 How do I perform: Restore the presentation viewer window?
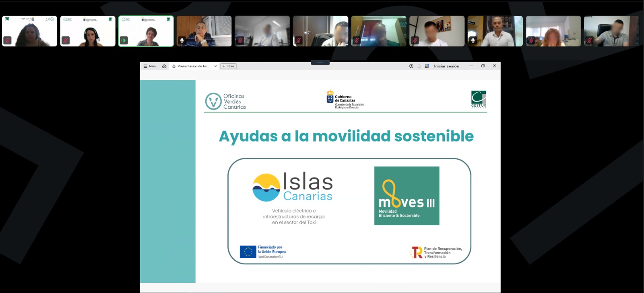click(x=483, y=66)
